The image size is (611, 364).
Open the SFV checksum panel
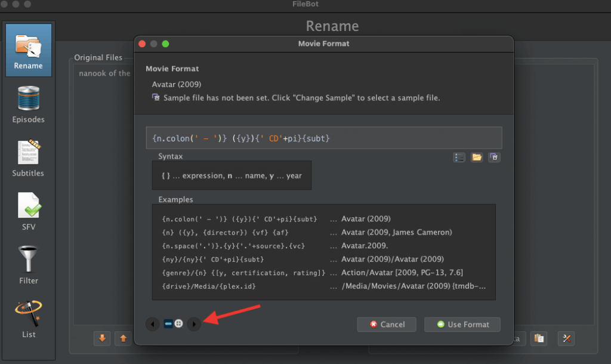click(29, 212)
